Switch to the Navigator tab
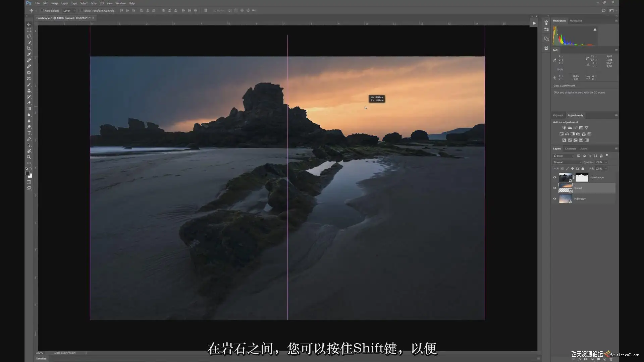The image size is (644, 362). pos(576,21)
